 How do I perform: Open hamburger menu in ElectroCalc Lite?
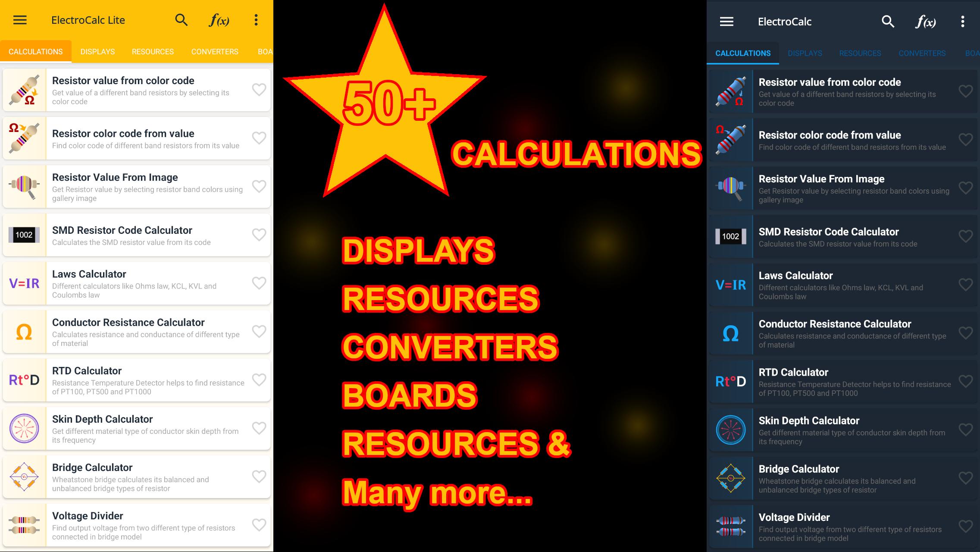(20, 20)
